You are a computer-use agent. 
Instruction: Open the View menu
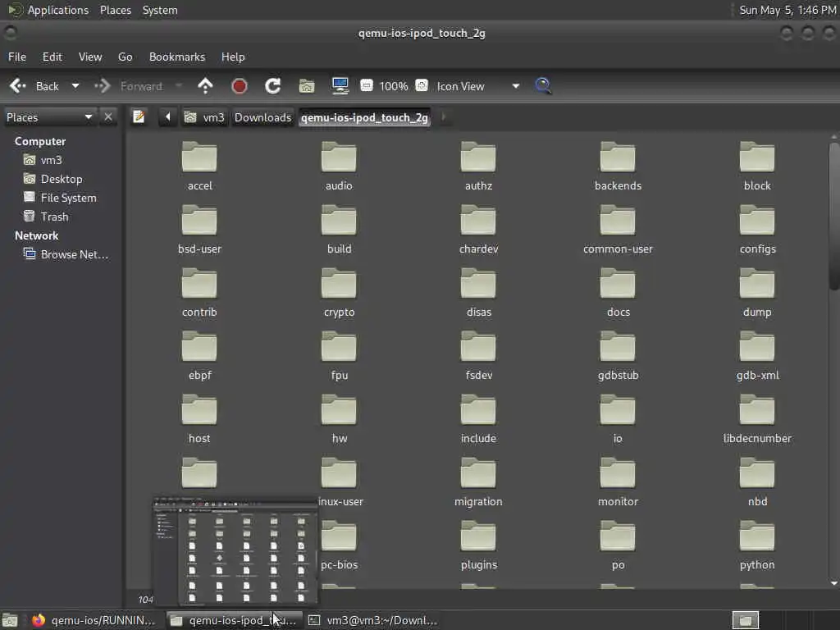point(90,57)
